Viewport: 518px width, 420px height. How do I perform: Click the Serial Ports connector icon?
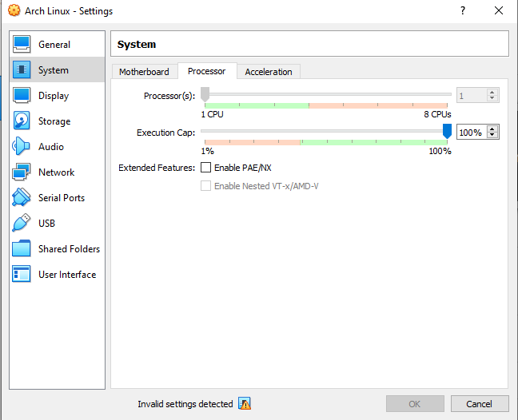(22, 197)
